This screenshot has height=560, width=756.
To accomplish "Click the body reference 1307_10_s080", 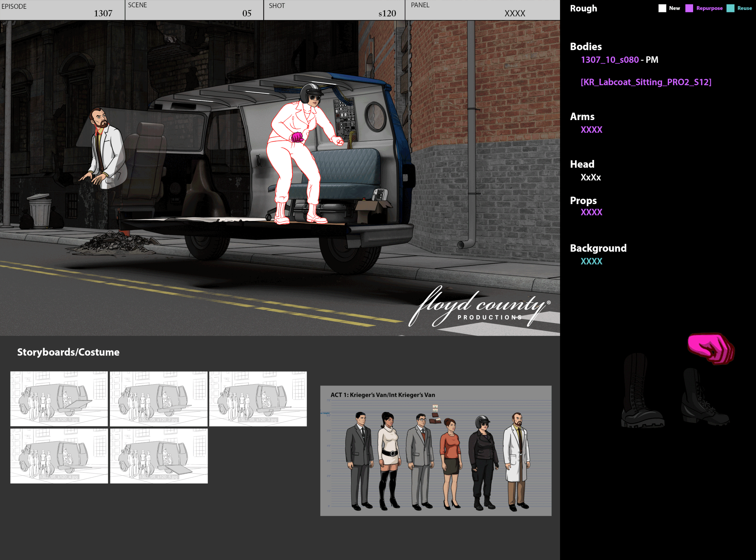I will coord(610,60).
